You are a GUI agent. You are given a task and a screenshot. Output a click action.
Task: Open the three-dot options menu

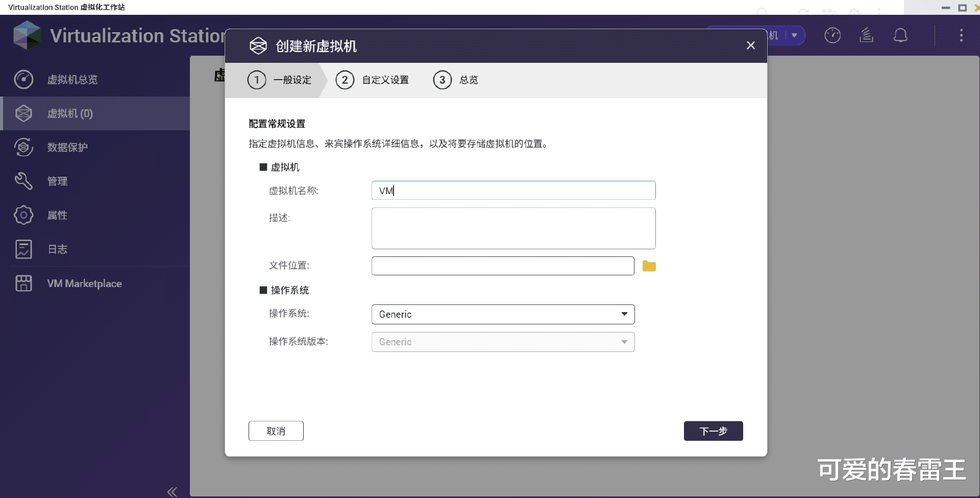coord(962,35)
